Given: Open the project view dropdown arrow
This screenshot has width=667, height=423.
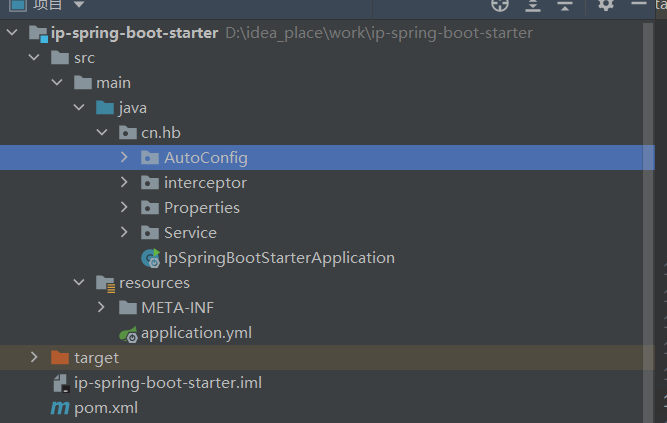Looking at the screenshot, I should tap(79, 5).
